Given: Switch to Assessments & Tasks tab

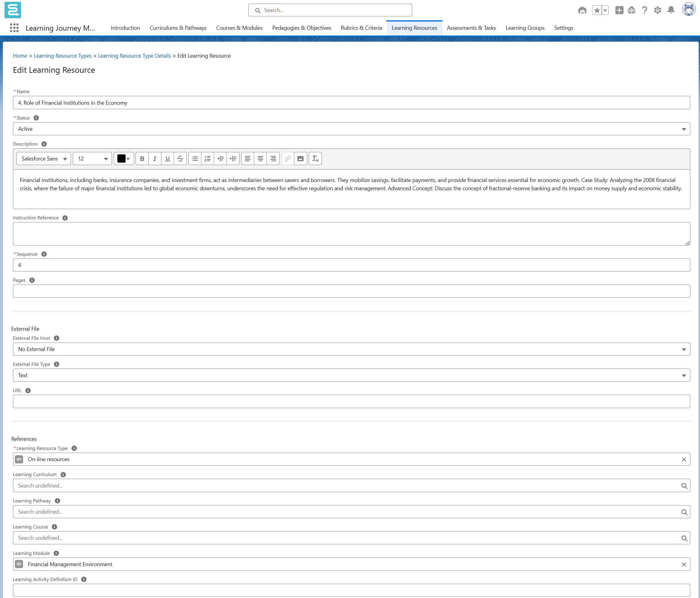Looking at the screenshot, I should point(471,28).
